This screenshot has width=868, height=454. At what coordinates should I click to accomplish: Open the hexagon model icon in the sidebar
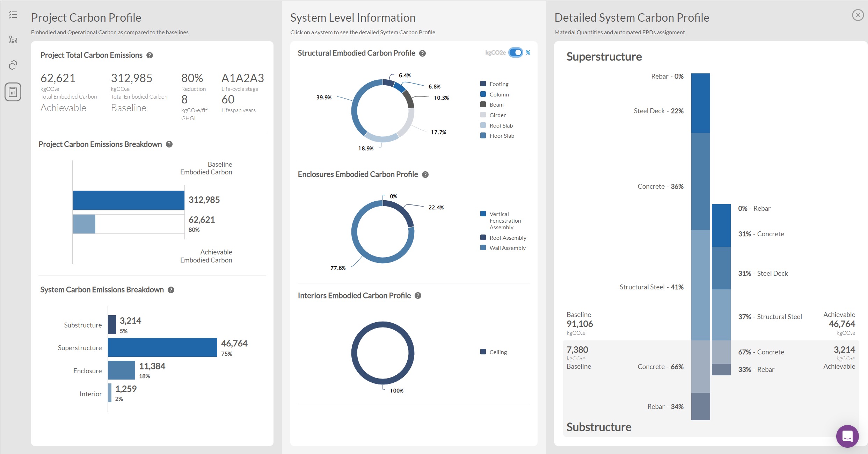[x=13, y=65]
